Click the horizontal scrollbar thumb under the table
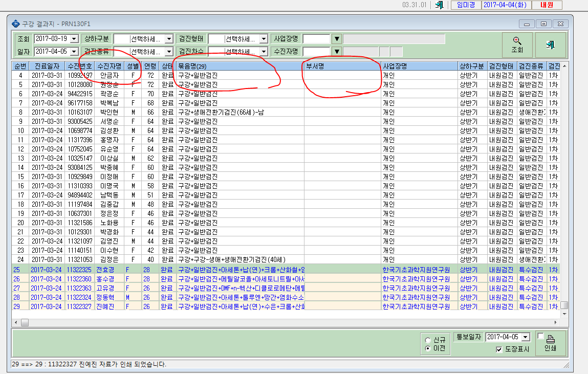Image resolution: width=588 pixels, height=374 pixels. 25,322
